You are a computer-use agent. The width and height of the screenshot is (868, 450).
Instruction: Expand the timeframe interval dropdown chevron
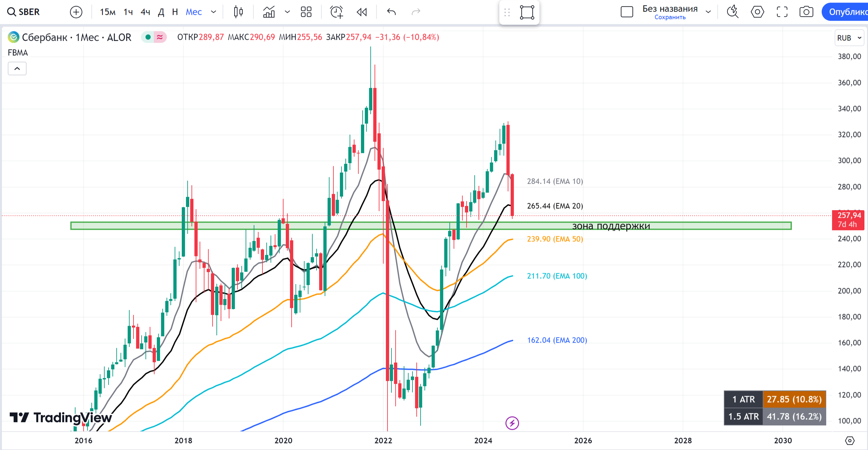coord(213,12)
